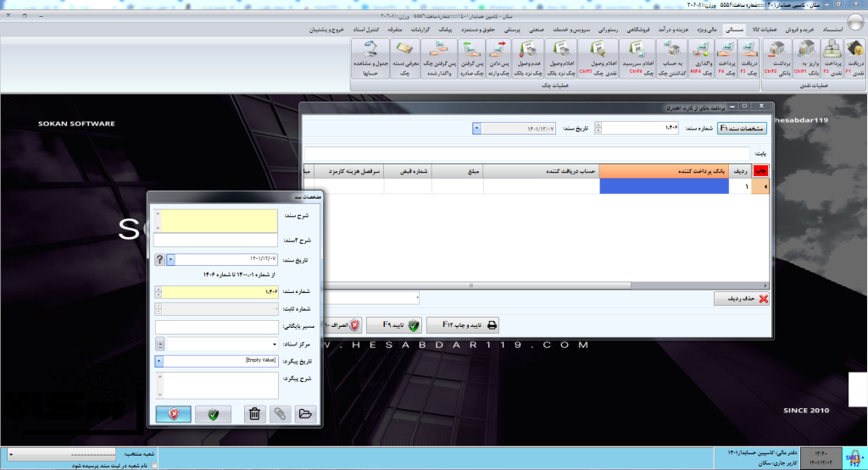Click the paperclip attachment icon in مشخصات سند dialog
The width and height of the screenshot is (868, 470).
(x=280, y=414)
